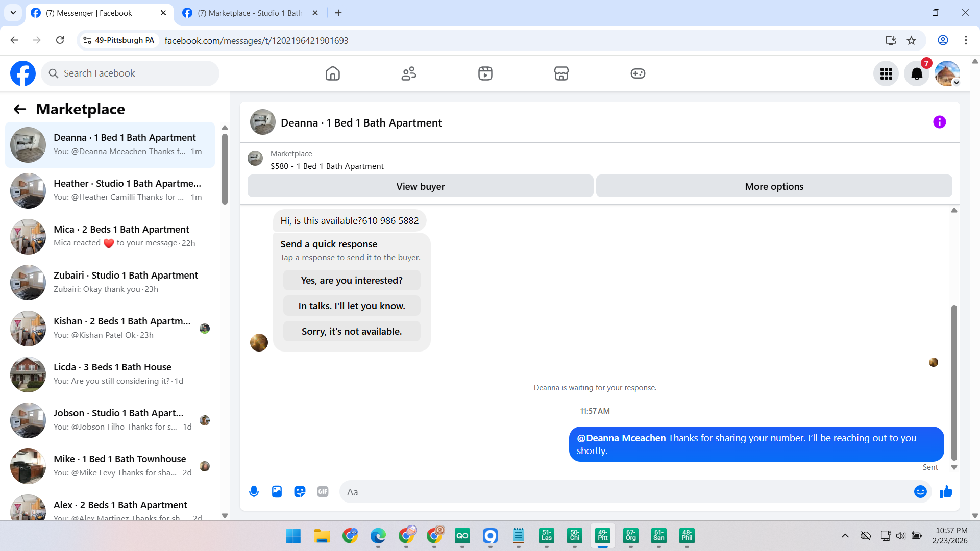
Task: Go to Marketplace from top navigation
Action: 561,74
